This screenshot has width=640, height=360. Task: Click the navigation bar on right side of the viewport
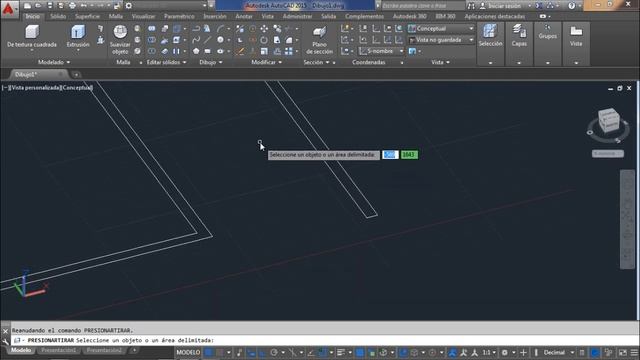(x=627, y=220)
